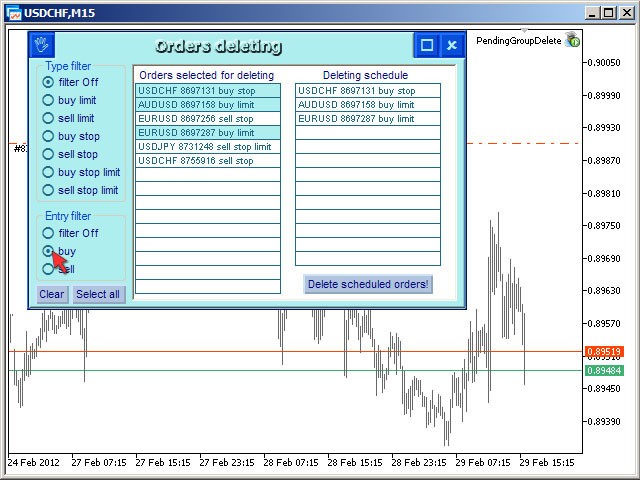This screenshot has width=640, height=480.
Task: Click 'EURUSD 8697287 buy limit' in Deleting schedule
Action: (x=368, y=119)
